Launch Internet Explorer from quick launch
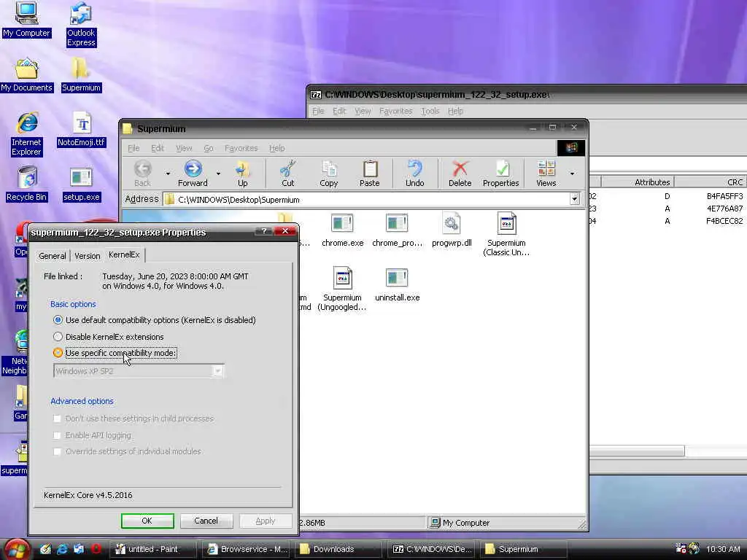Viewport: 747px width, 560px height. tap(62, 549)
